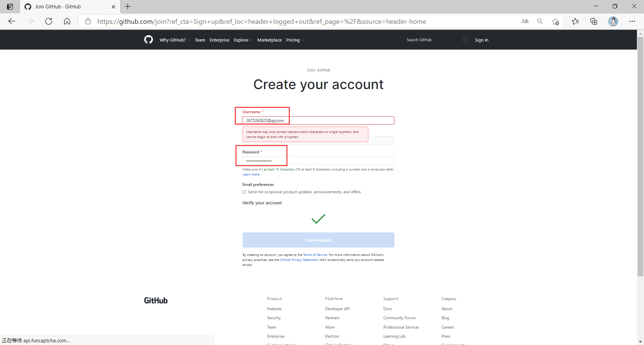
Task: Open the footer Team link under Product
Action: pyautogui.click(x=272, y=327)
